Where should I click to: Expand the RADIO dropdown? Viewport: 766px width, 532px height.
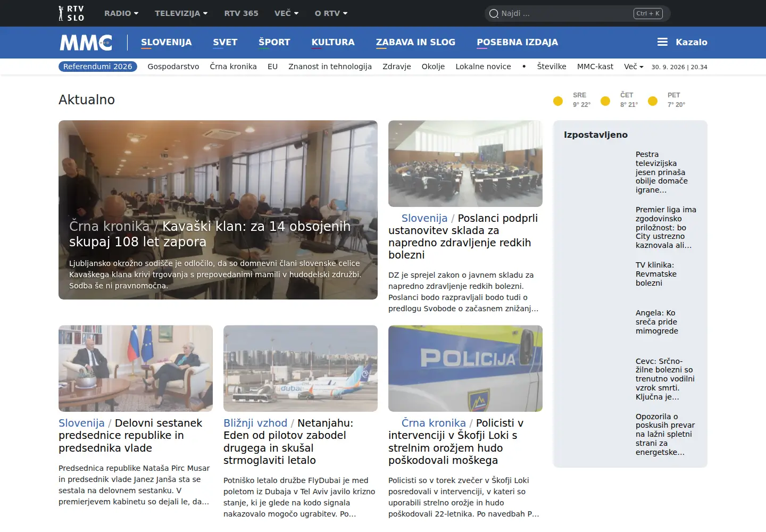121,13
